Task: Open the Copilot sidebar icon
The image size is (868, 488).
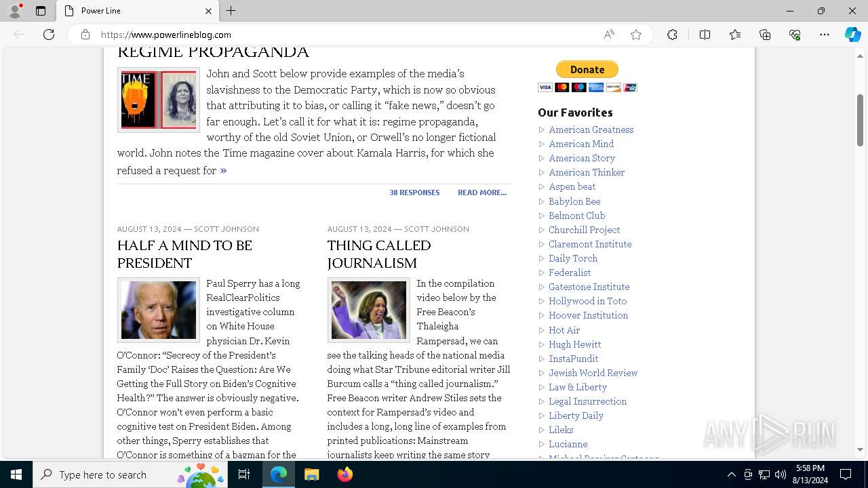Action: pyautogui.click(x=853, y=35)
